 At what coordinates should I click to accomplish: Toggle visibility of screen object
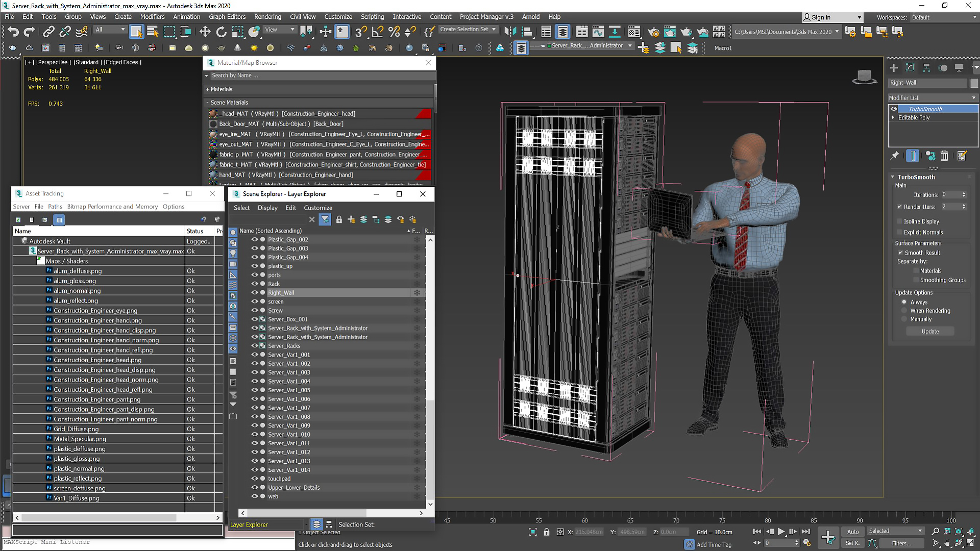point(254,302)
